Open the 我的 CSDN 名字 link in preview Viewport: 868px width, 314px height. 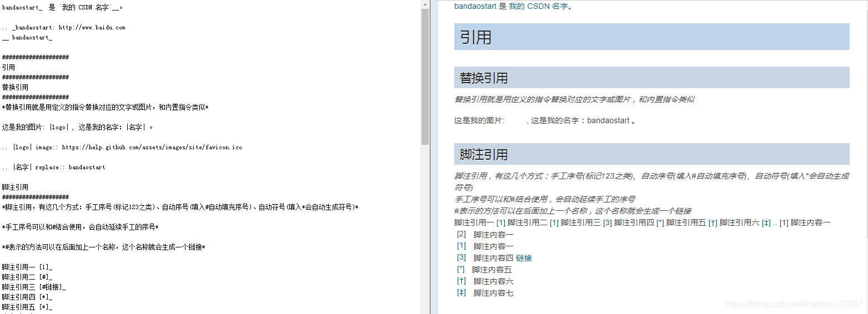(x=539, y=7)
